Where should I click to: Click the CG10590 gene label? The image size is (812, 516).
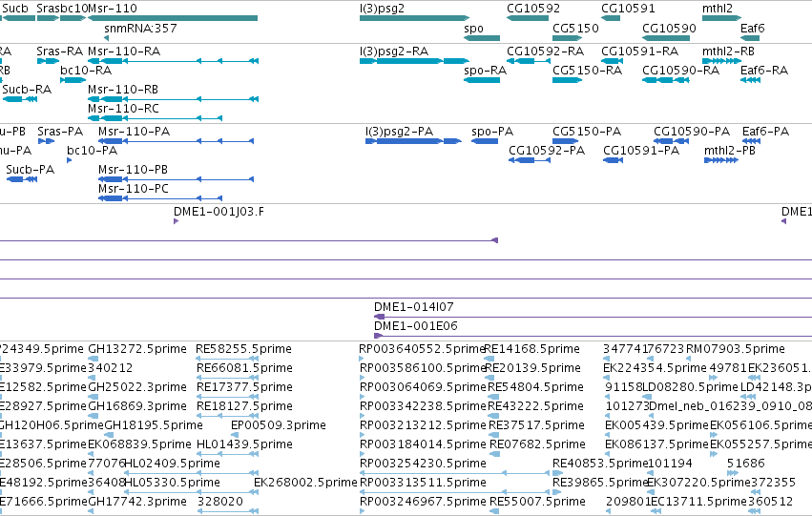tap(669, 28)
